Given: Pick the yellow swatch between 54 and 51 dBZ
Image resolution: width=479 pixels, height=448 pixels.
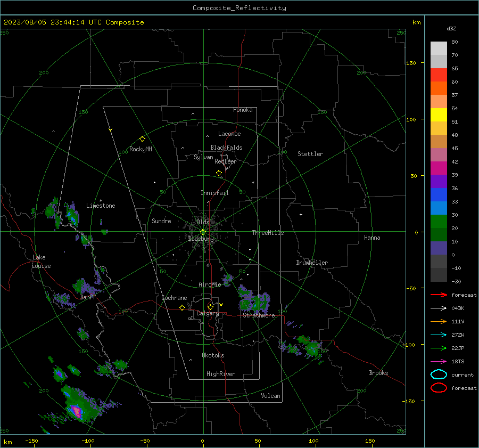Looking at the screenshot, I should (x=439, y=115).
